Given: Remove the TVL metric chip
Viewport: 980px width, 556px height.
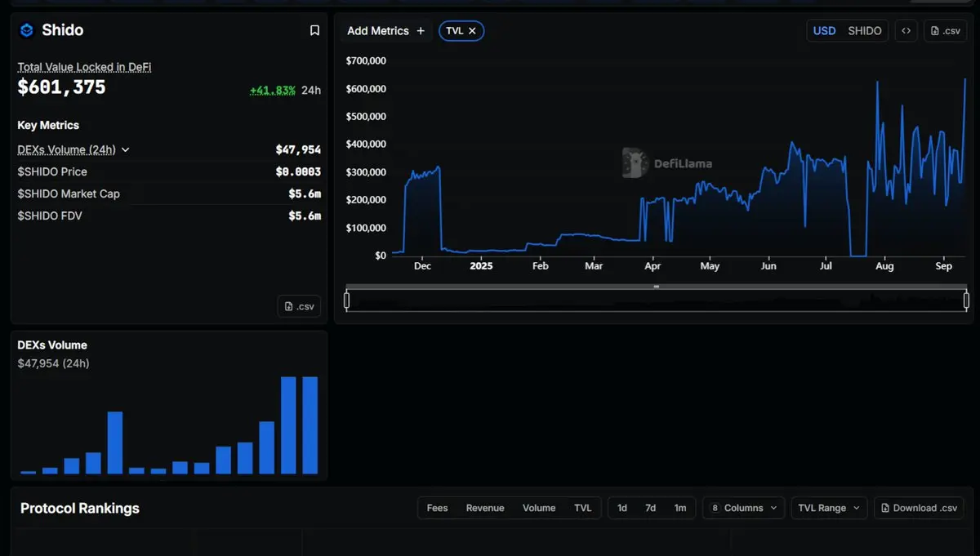Looking at the screenshot, I should 472,31.
